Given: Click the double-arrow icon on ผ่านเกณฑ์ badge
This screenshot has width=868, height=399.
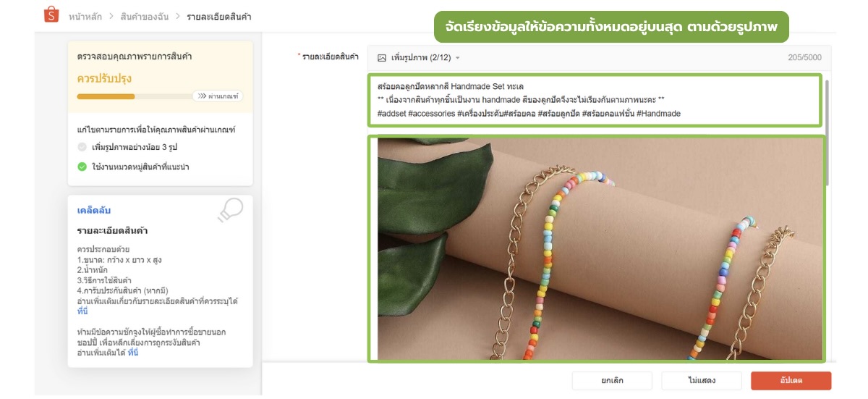Looking at the screenshot, I should click(x=202, y=96).
